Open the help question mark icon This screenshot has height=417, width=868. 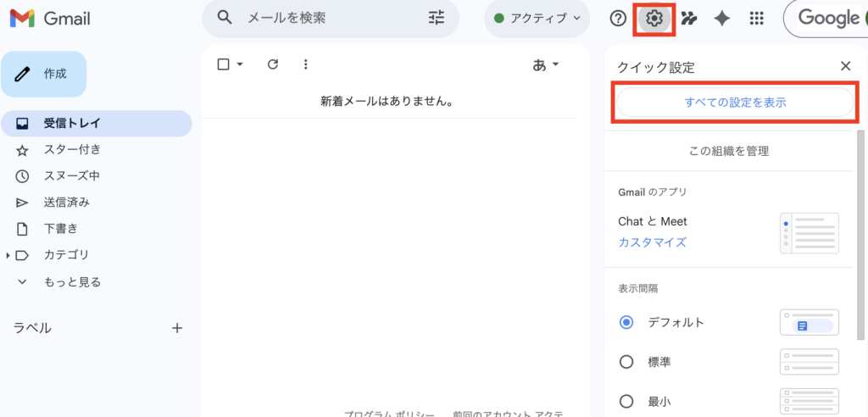(619, 19)
